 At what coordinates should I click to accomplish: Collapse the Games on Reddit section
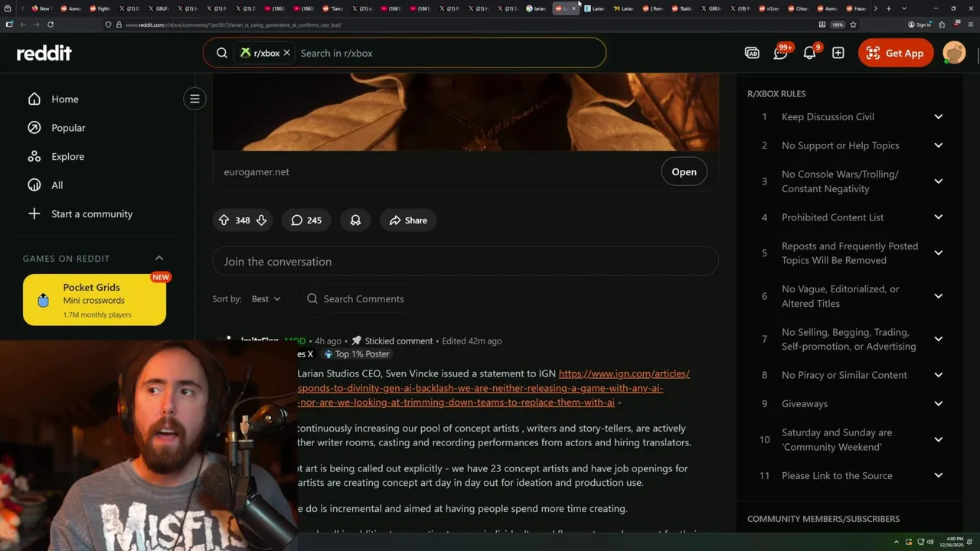click(x=159, y=258)
